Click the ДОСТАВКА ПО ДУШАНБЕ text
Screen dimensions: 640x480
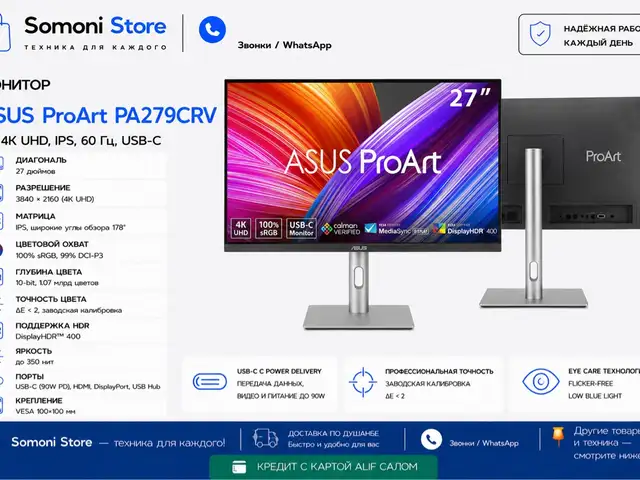333,433
